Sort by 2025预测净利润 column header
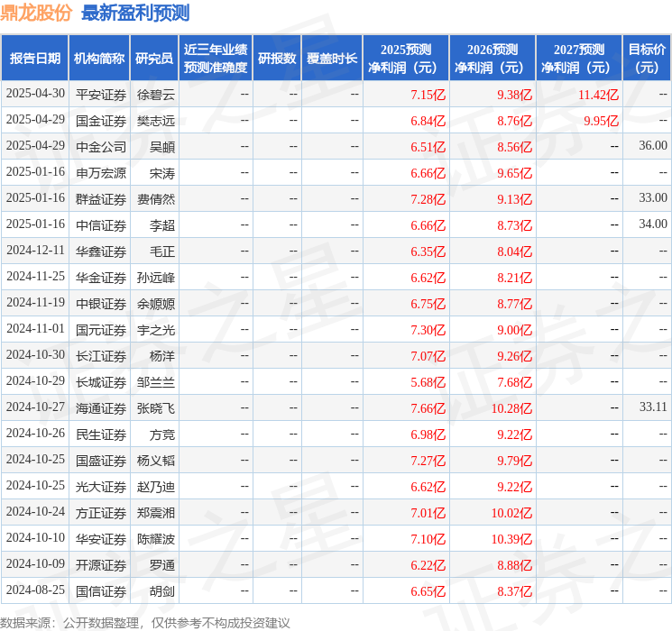Screen dimensions: 672x631 pos(406,59)
